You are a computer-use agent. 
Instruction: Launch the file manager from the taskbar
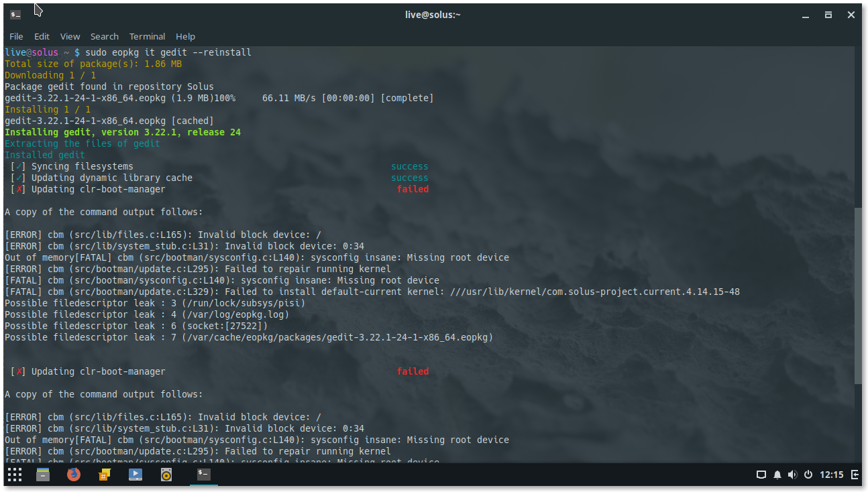click(43, 475)
